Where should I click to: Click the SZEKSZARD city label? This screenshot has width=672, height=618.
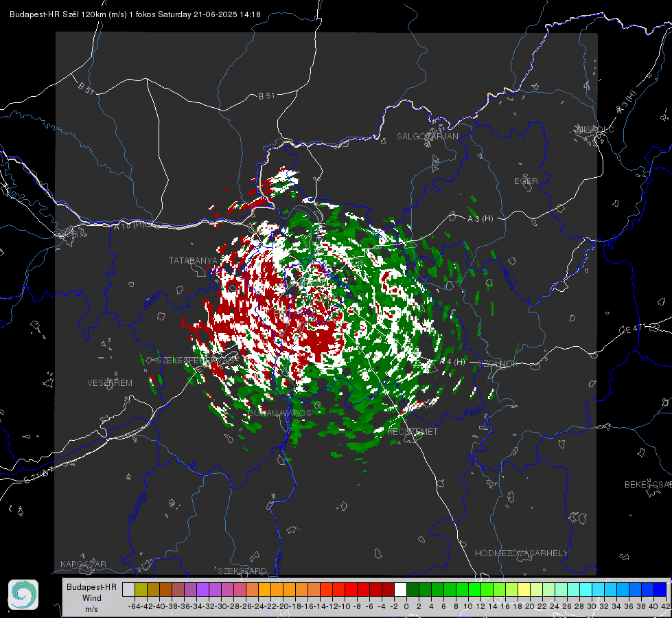pos(242,571)
